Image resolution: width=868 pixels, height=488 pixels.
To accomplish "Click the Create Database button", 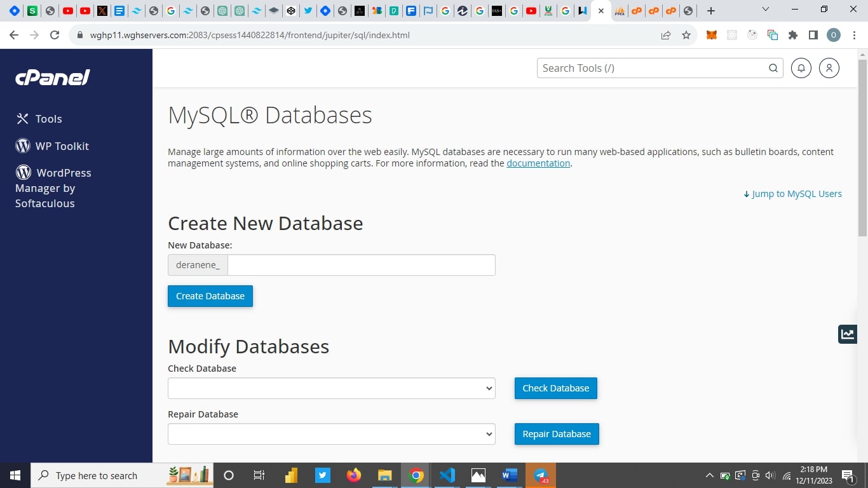I will pyautogui.click(x=210, y=296).
